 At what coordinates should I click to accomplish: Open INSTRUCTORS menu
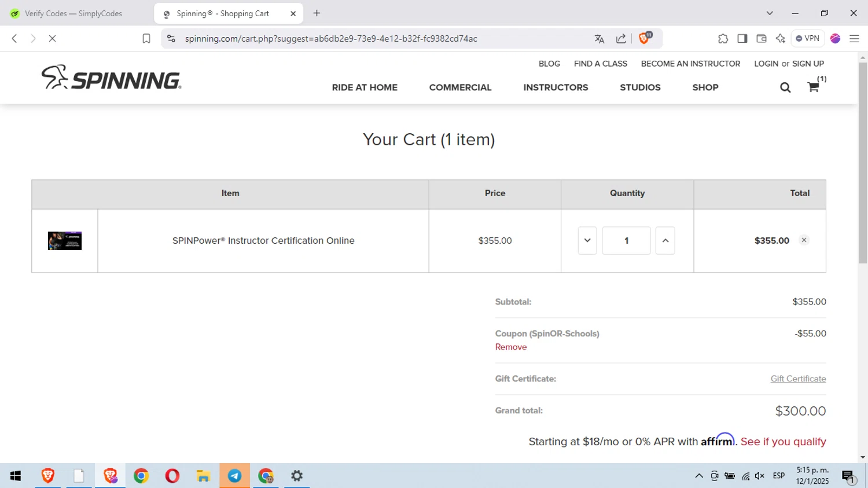556,87
